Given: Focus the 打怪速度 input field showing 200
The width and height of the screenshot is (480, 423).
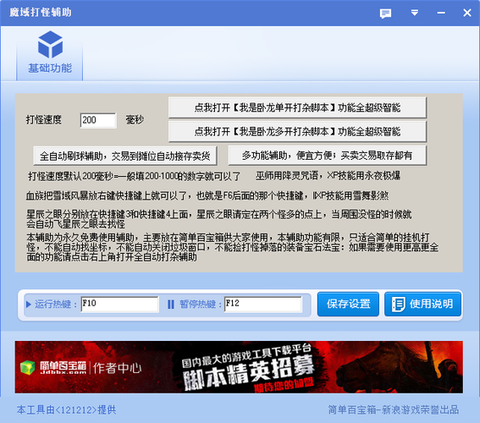Looking at the screenshot, I should click(x=98, y=120).
